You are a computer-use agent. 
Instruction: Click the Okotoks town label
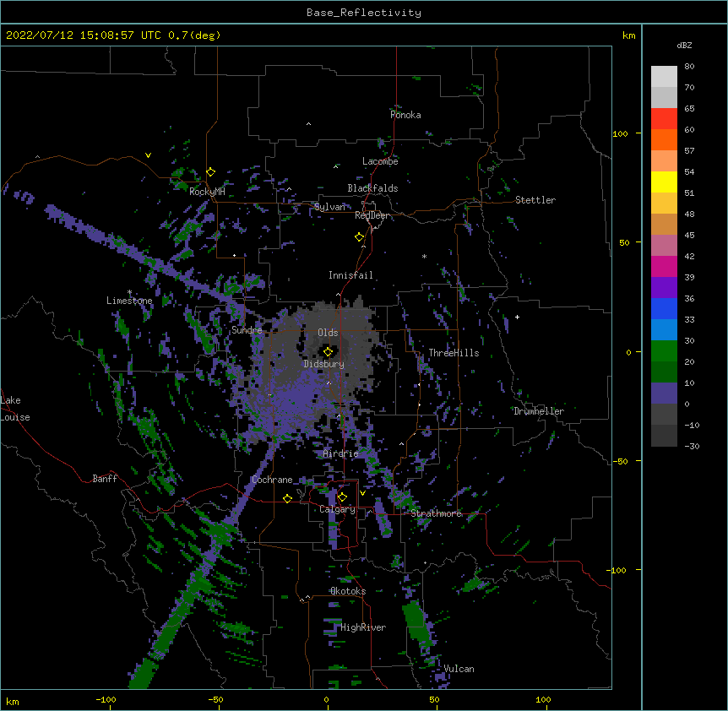(x=348, y=591)
